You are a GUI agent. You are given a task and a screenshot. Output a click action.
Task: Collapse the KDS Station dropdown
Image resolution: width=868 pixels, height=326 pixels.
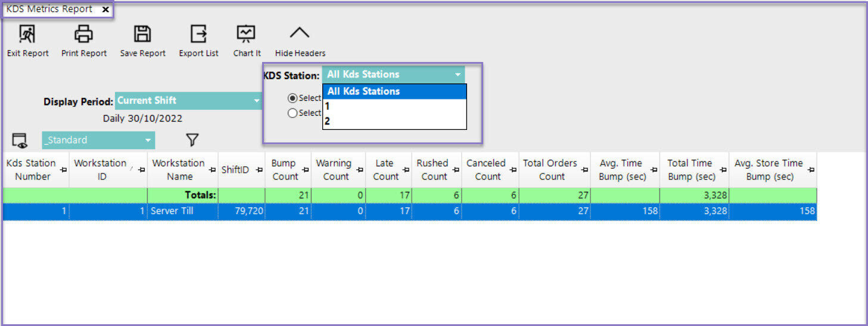[x=458, y=75]
